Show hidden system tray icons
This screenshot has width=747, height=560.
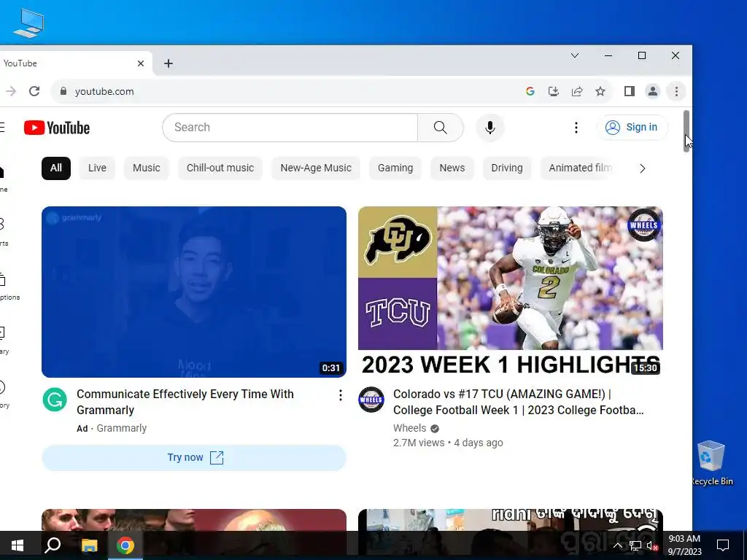617,545
